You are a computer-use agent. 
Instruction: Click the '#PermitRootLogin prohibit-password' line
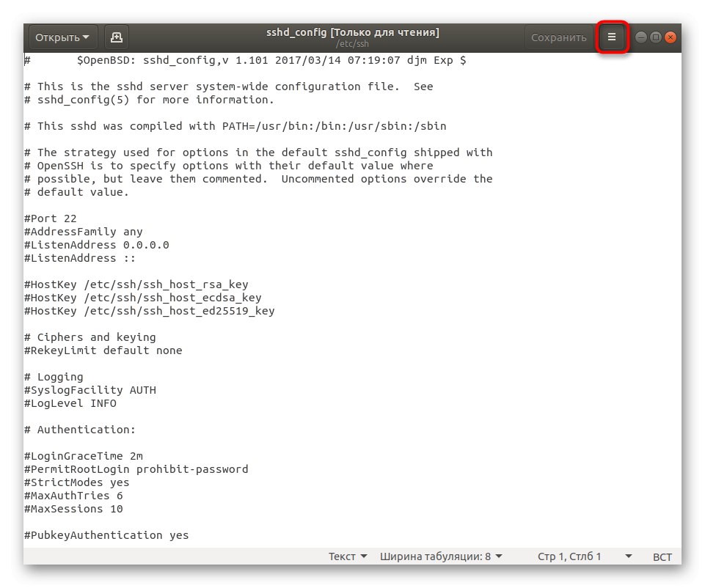tap(136, 469)
